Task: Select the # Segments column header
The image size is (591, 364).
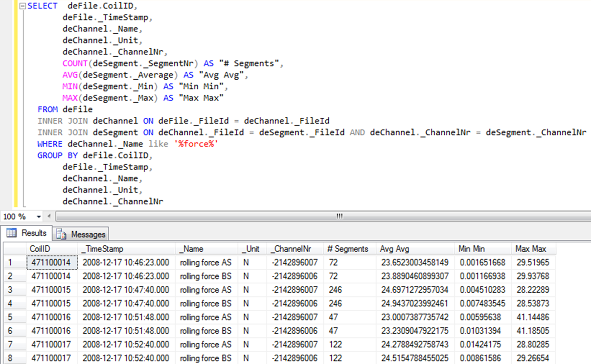Action: [x=350, y=249]
